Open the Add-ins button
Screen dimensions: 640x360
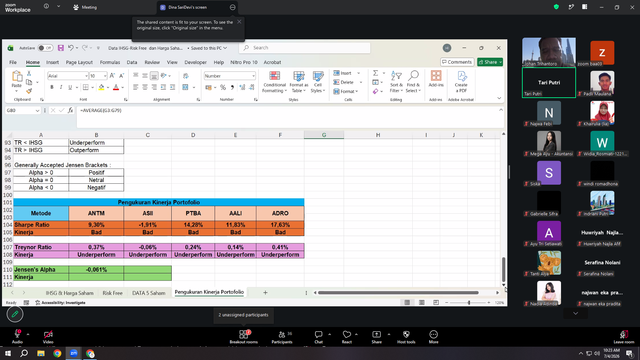coord(436,79)
